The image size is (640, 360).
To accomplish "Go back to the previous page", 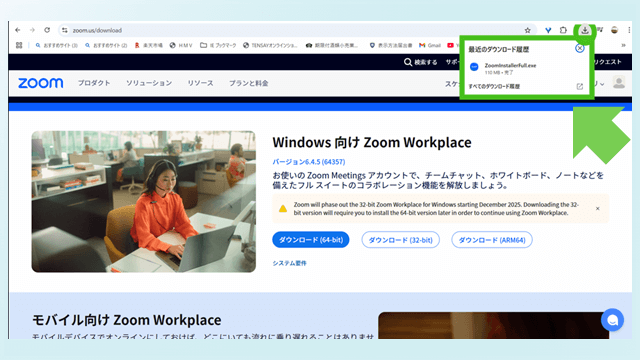I will tap(18, 30).
